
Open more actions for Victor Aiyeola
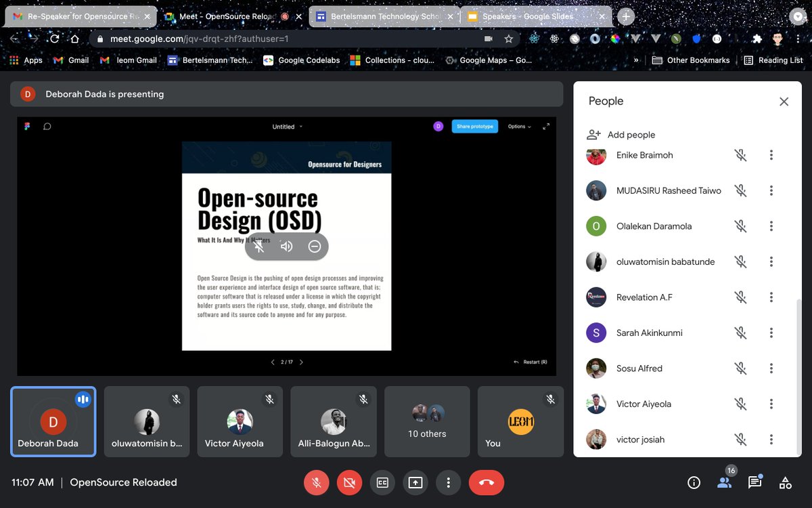pyautogui.click(x=771, y=404)
